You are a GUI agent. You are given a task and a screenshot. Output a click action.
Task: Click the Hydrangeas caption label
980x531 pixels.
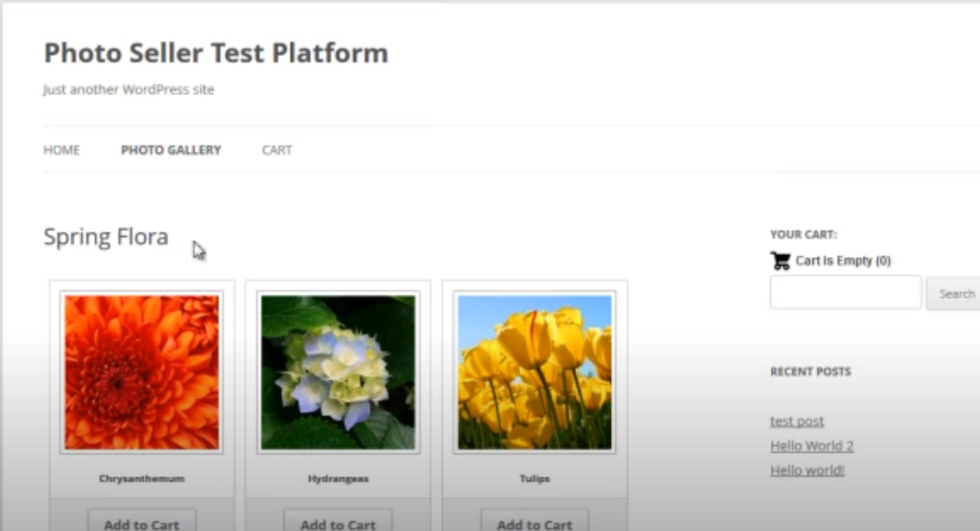point(338,479)
